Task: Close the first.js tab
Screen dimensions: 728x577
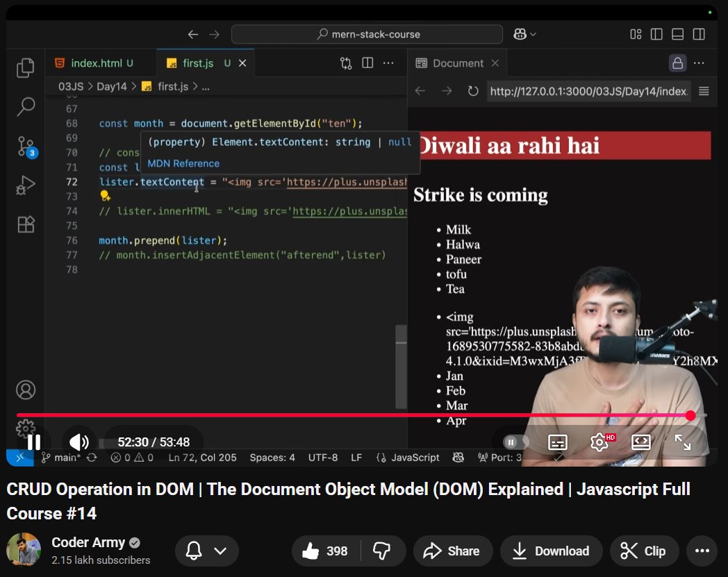Action: 242,63
